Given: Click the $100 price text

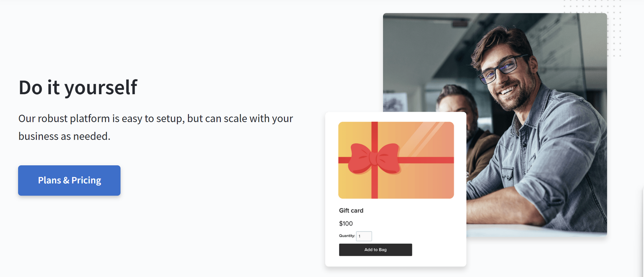Looking at the screenshot, I should (346, 224).
